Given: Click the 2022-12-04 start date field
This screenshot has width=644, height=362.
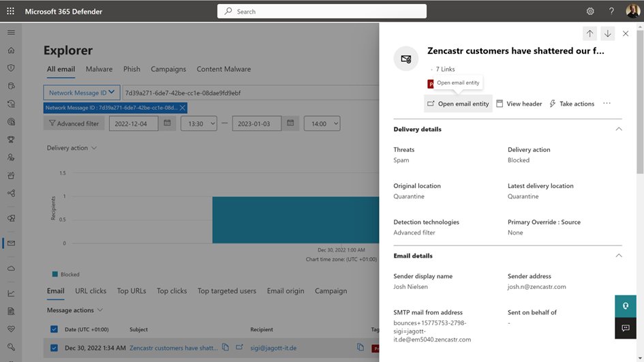Looking at the screenshot, I should pos(134,123).
